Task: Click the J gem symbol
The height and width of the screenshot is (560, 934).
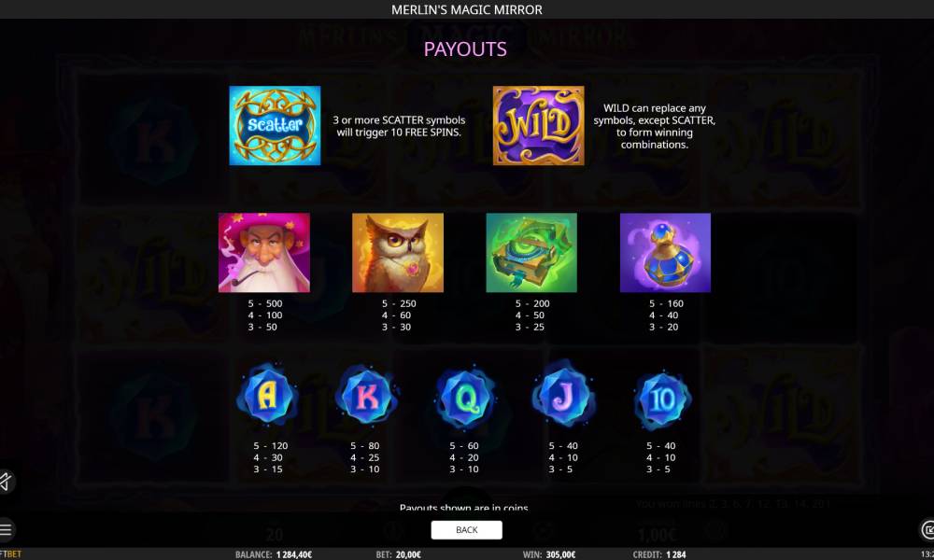Action: (x=563, y=395)
